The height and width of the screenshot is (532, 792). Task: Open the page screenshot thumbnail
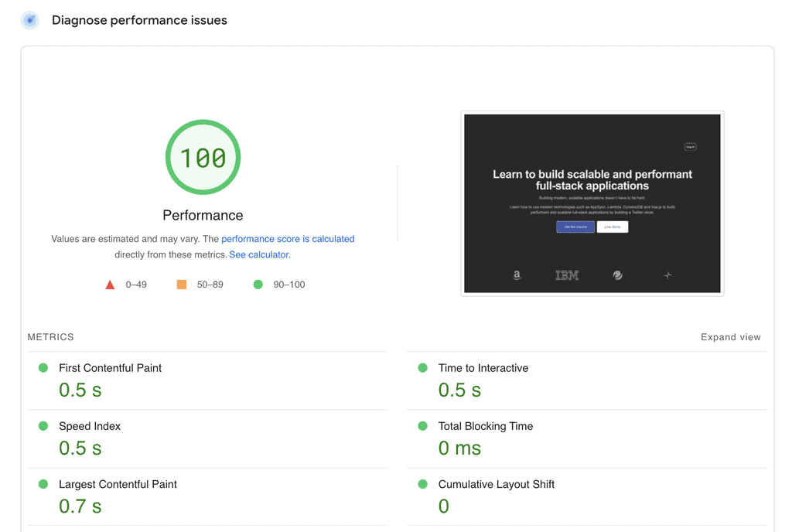[592, 203]
